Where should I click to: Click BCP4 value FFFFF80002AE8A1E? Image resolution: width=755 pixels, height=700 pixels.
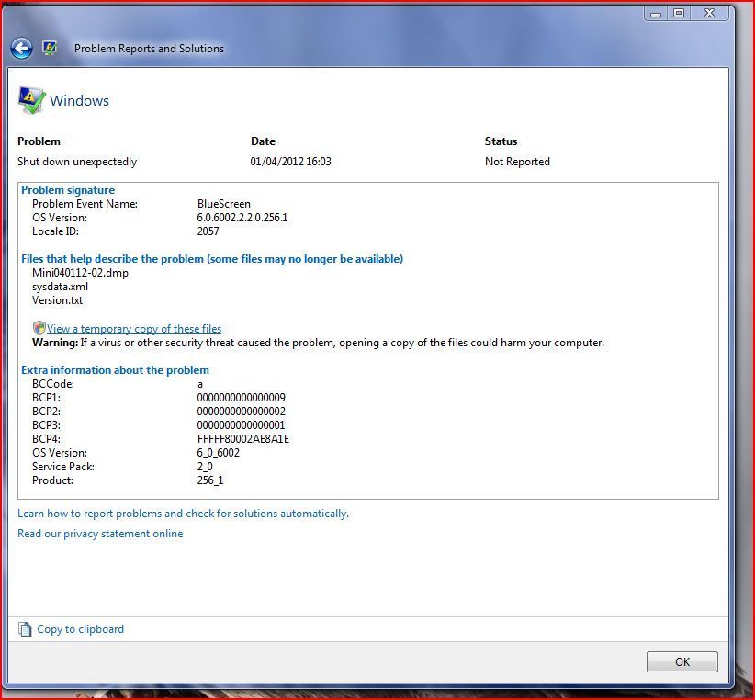[243, 439]
